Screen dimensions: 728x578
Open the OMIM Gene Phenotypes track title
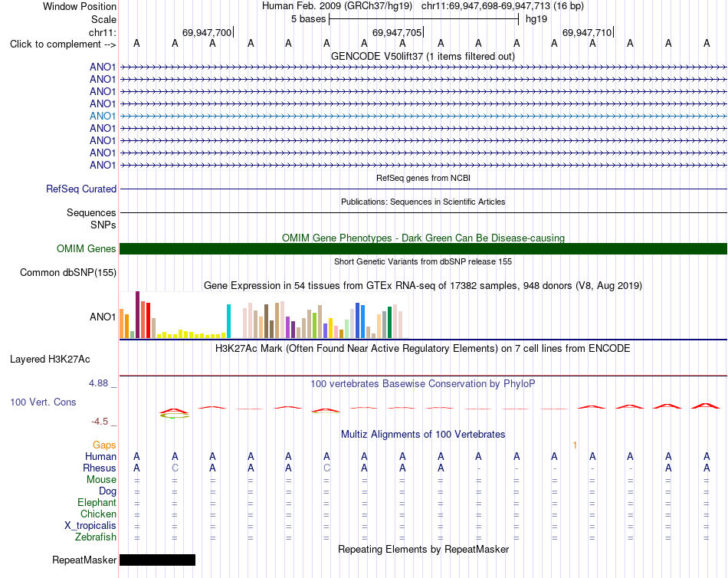click(423, 238)
